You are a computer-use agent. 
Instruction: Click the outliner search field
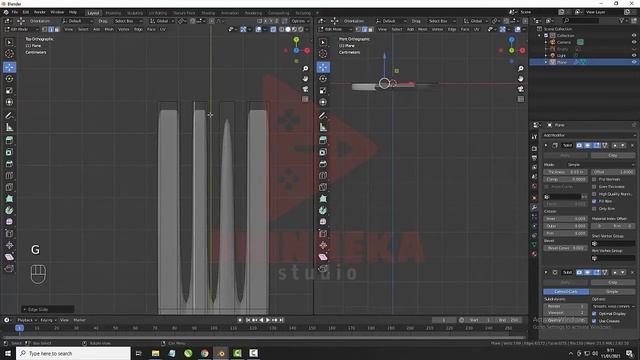pos(581,20)
